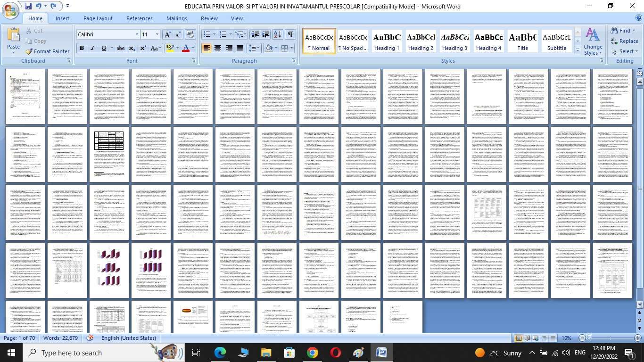This screenshot has width=644, height=362.
Task: Undo the last action
Action: pyautogui.click(x=39, y=6)
